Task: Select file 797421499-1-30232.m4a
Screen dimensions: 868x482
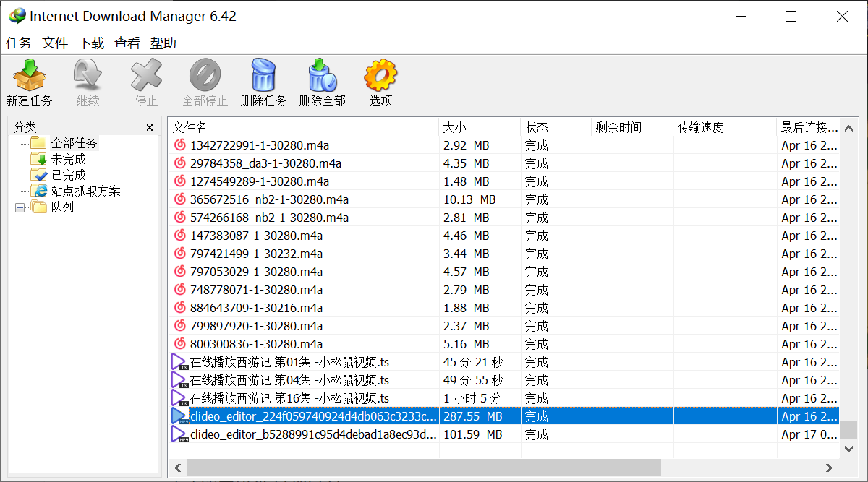Action: tap(256, 254)
